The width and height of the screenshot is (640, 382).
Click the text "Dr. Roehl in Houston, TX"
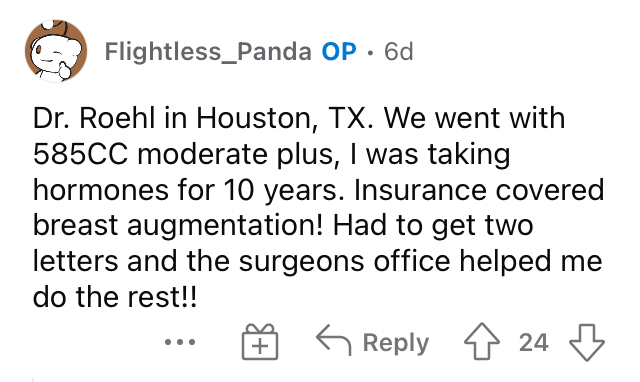(x=202, y=118)
